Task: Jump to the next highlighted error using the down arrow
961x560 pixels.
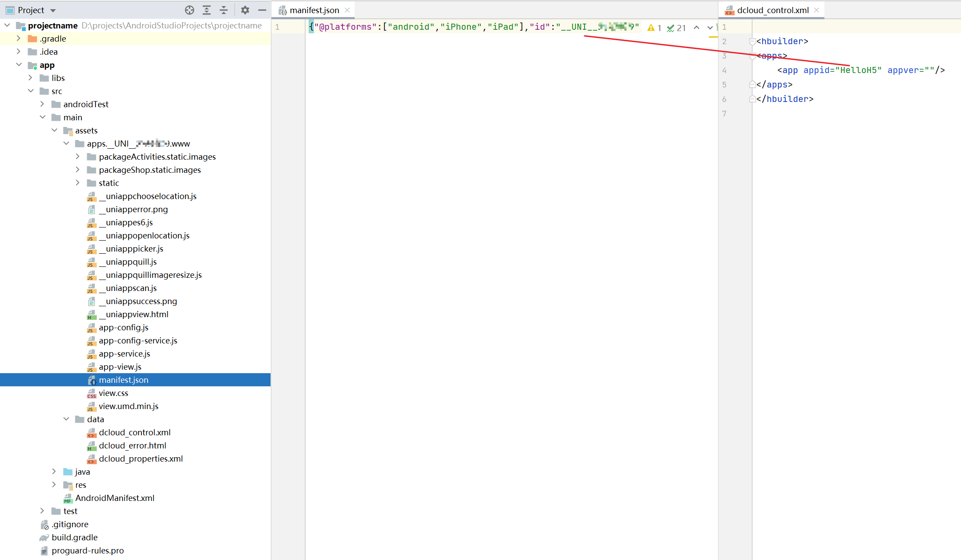Action: [x=710, y=28]
